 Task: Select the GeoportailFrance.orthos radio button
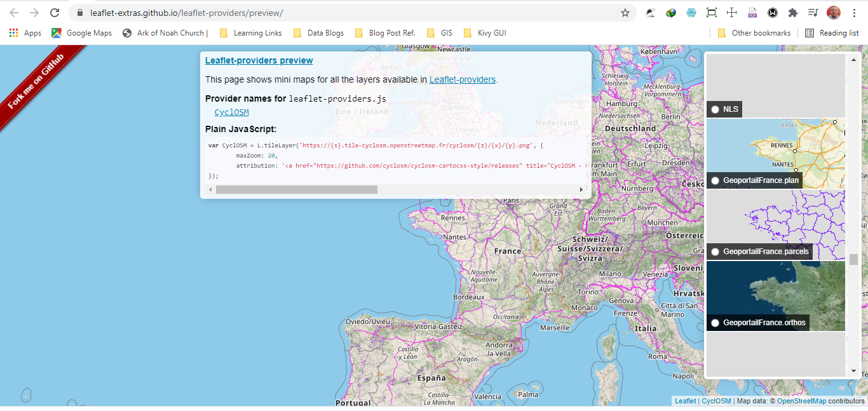[x=715, y=323]
